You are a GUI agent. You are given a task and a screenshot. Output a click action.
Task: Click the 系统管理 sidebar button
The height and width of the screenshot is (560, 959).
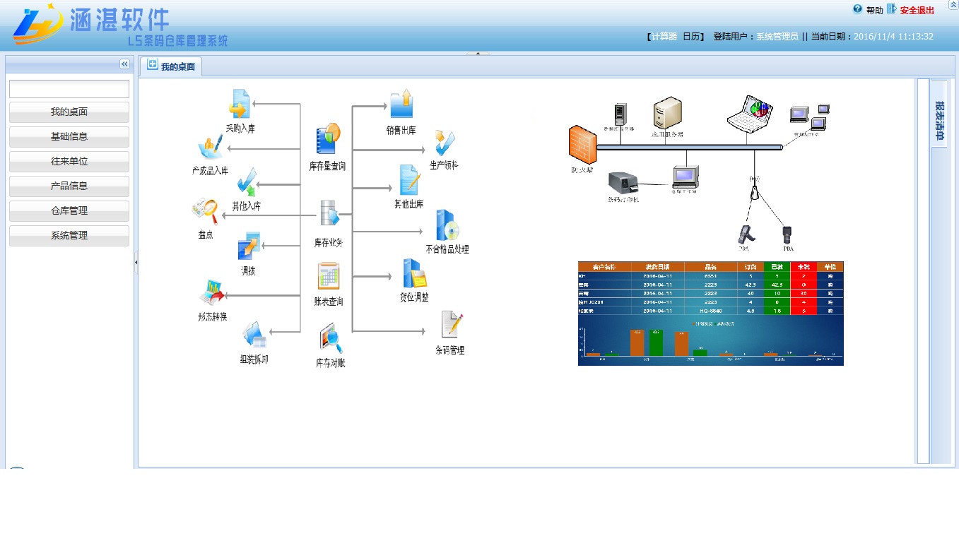coord(69,236)
